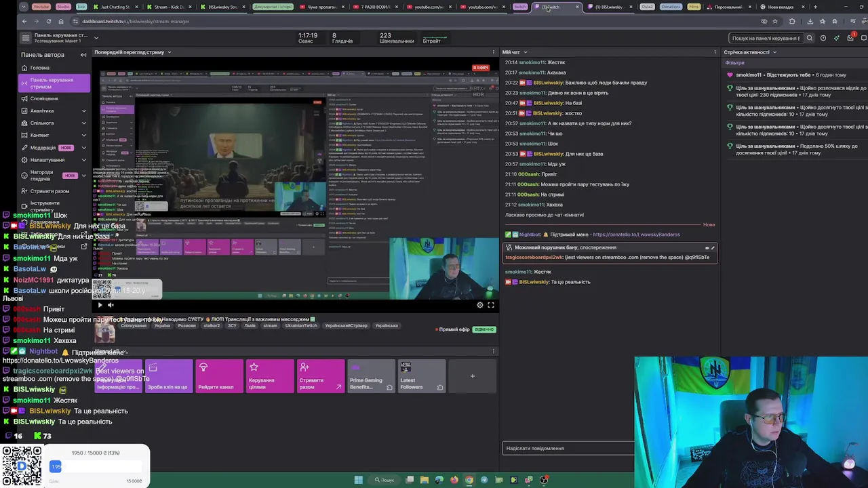This screenshot has width=868, height=488.
Task: Click the Пошук taskbar search box
Action: [x=384, y=480]
